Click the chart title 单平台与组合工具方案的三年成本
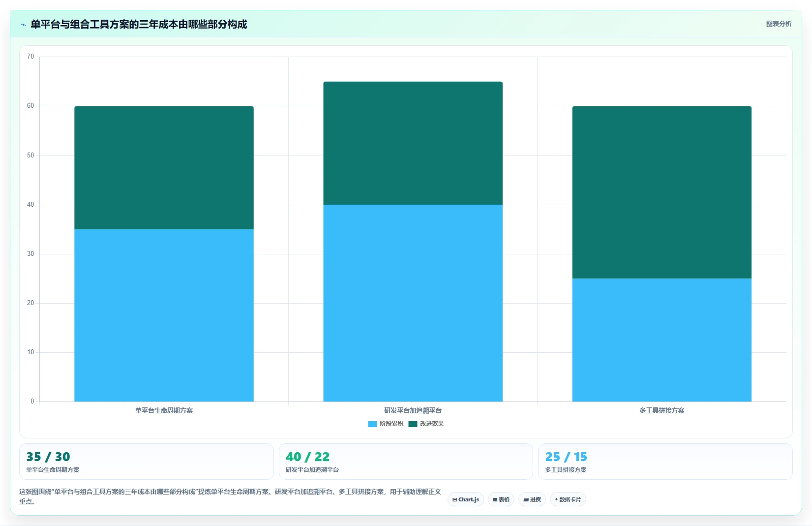Screen dimensions: 812x526 click(x=139, y=25)
